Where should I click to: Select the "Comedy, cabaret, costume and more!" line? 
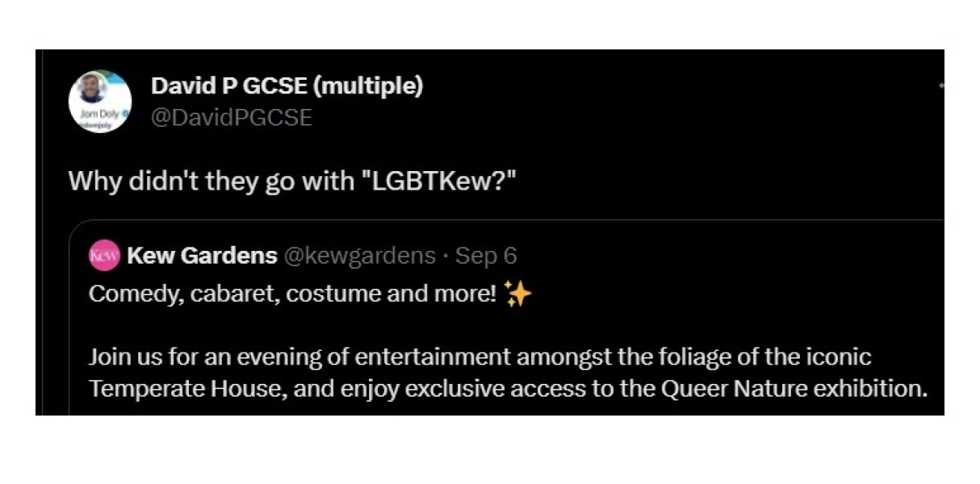(x=292, y=294)
